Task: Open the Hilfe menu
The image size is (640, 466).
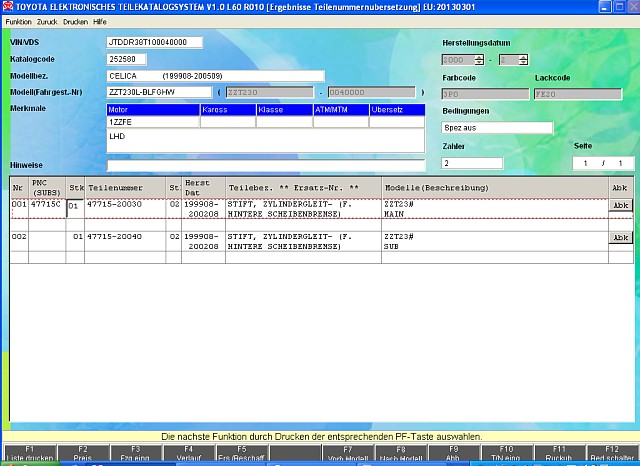Action: point(100,22)
